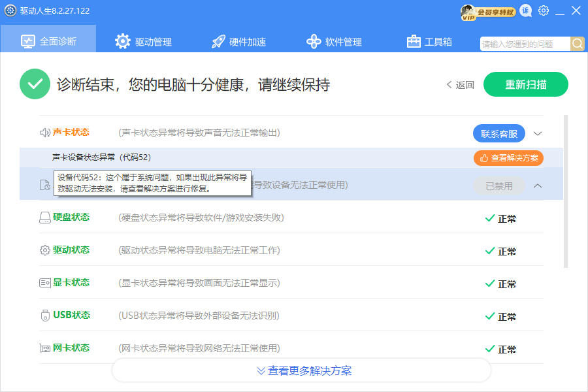Open settings gear in title bar
Screen dimensions: 588x392
544,10
